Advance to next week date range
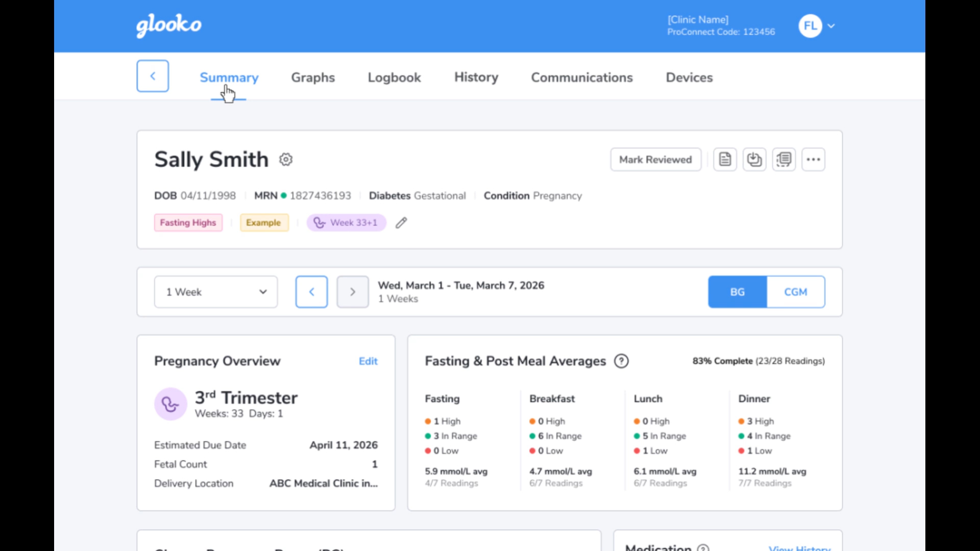The height and width of the screenshot is (551, 980). click(x=353, y=292)
